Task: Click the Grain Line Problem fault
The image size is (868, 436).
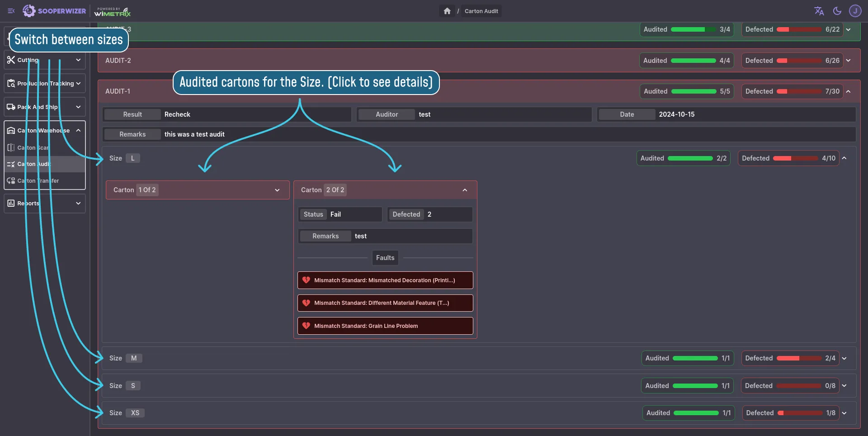Action: click(x=385, y=326)
